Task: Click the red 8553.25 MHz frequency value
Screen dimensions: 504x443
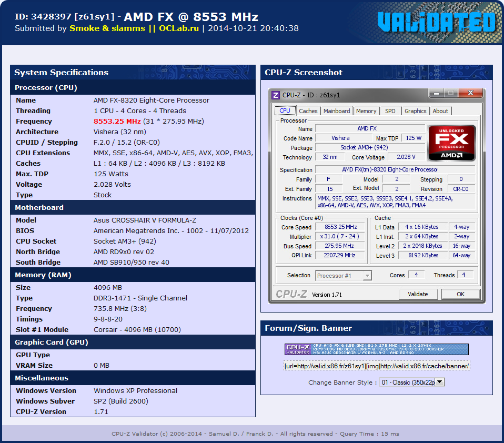Action: (x=117, y=121)
